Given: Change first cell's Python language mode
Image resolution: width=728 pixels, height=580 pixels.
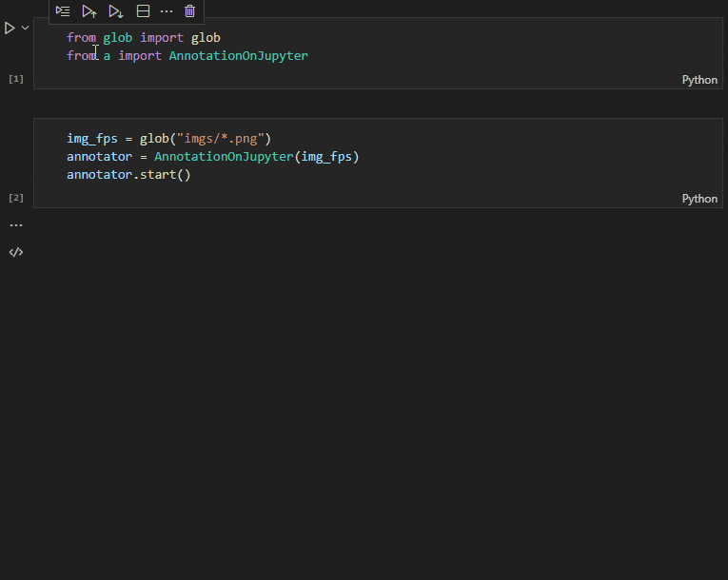Looking at the screenshot, I should click(699, 80).
